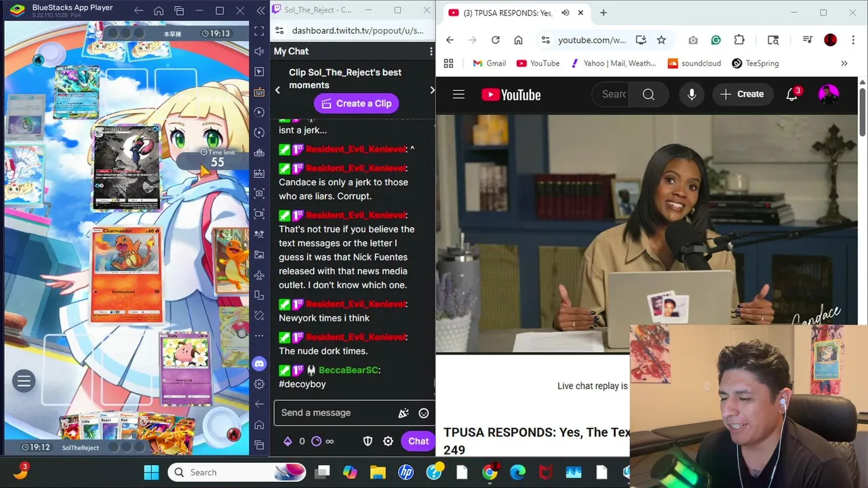Open YouTube notifications bell showing 3

pyautogui.click(x=792, y=94)
